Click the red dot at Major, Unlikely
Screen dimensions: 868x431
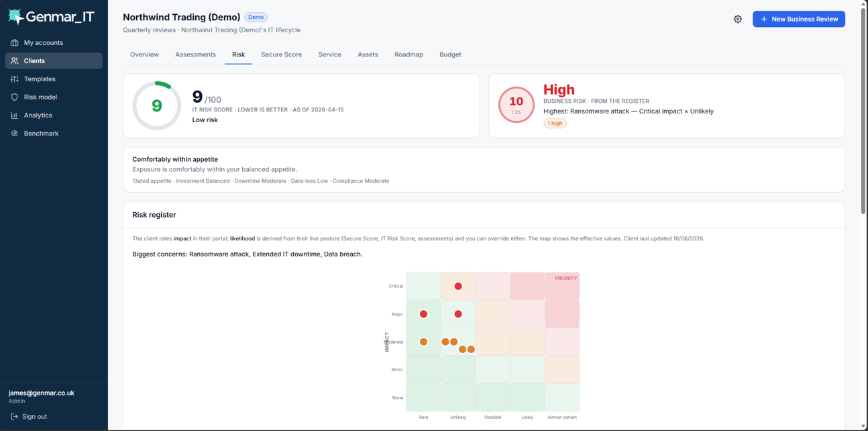458,314
